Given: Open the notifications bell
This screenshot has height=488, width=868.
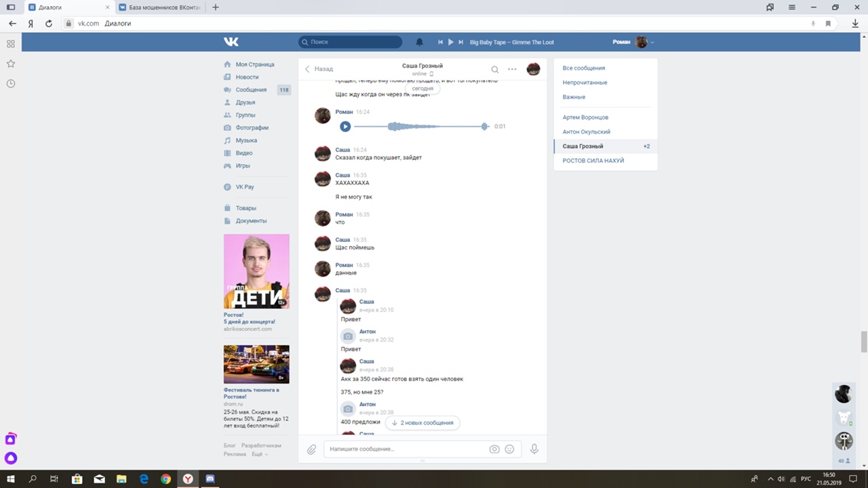Looking at the screenshot, I should click(x=419, y=42).
